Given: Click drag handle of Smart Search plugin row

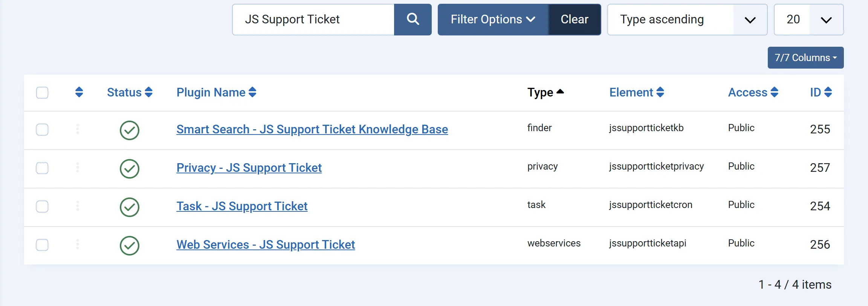Looking at the screenshot, I should 78,129.
